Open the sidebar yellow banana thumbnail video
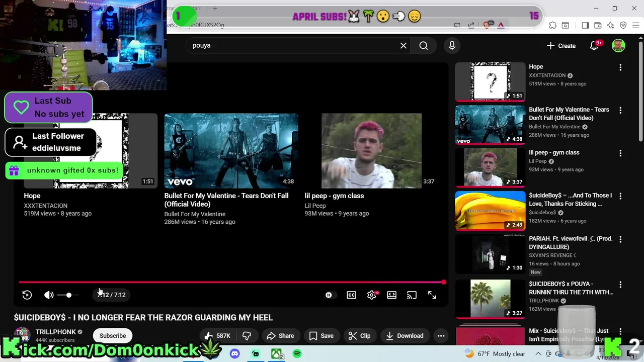The width and height of the screenshot is (644, 362). point(490,211)
